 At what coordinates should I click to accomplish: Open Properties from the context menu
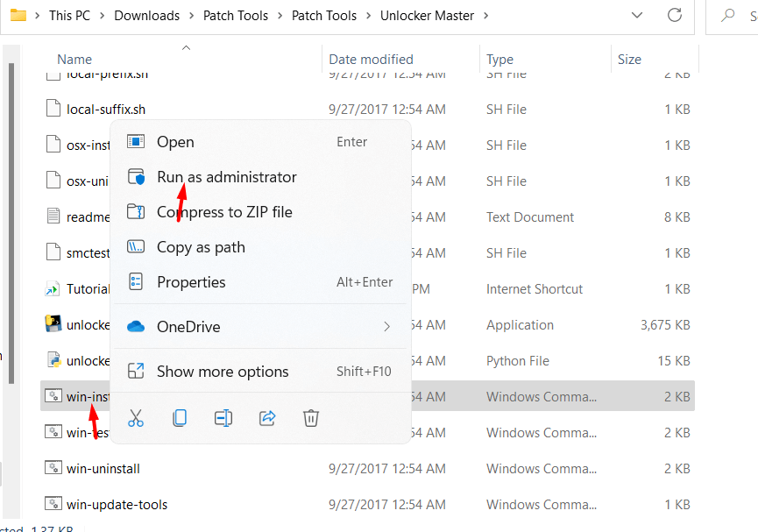191,282
